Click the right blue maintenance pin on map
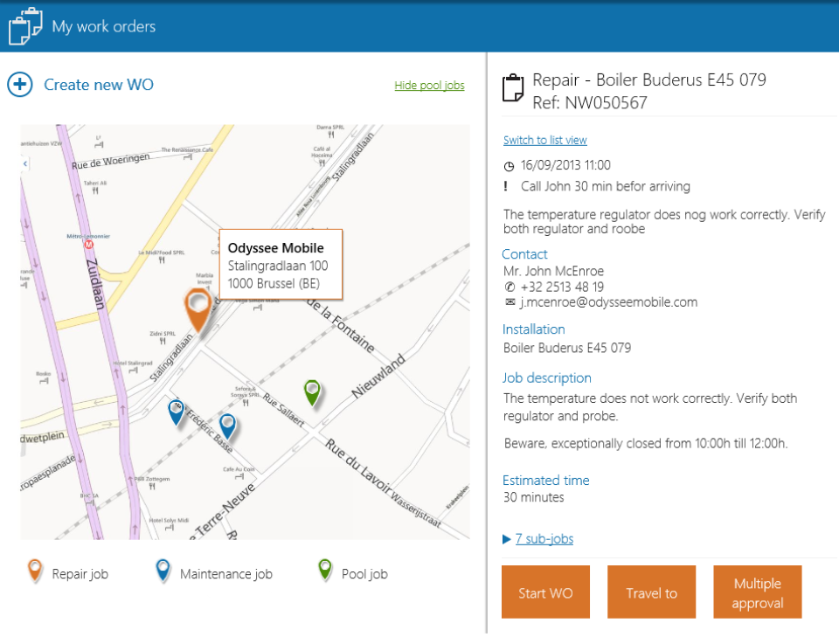839x644 pixels. pos(227,426)
